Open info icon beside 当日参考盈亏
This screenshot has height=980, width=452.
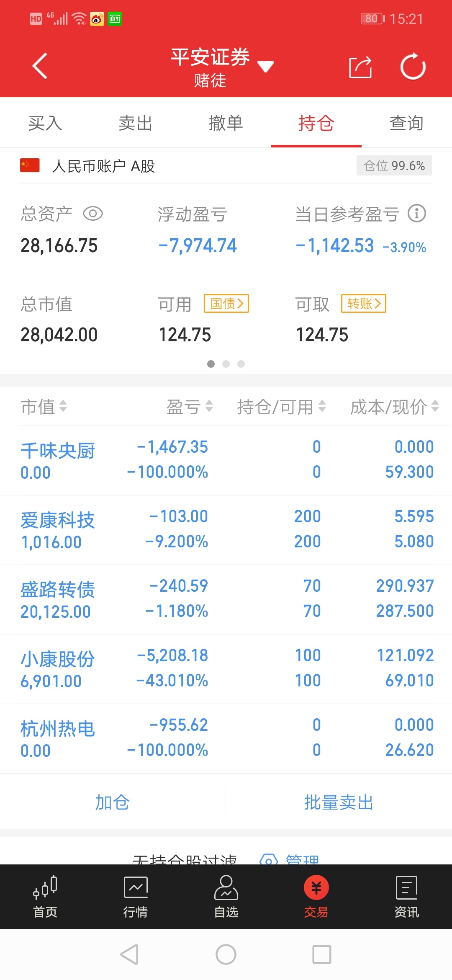tap(417, 214)
